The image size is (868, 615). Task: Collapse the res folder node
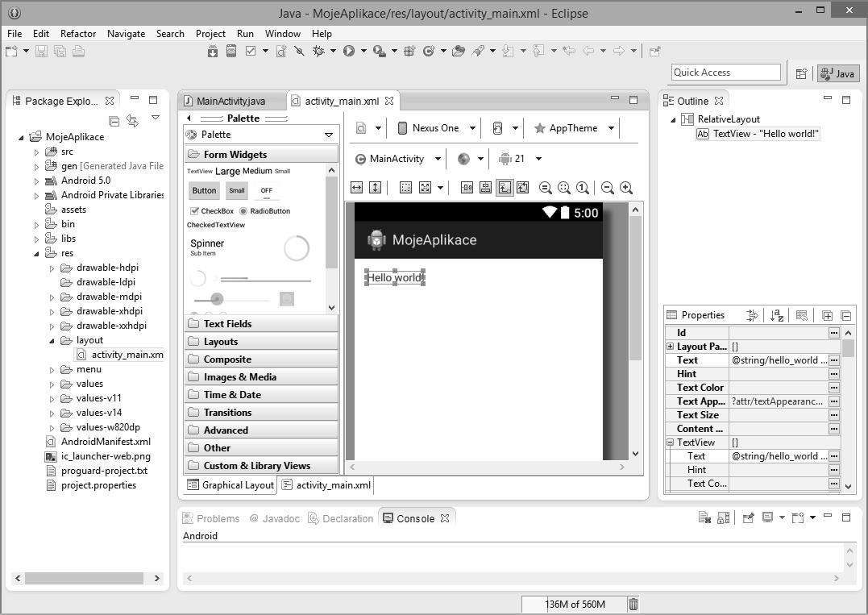coord(36,254)
